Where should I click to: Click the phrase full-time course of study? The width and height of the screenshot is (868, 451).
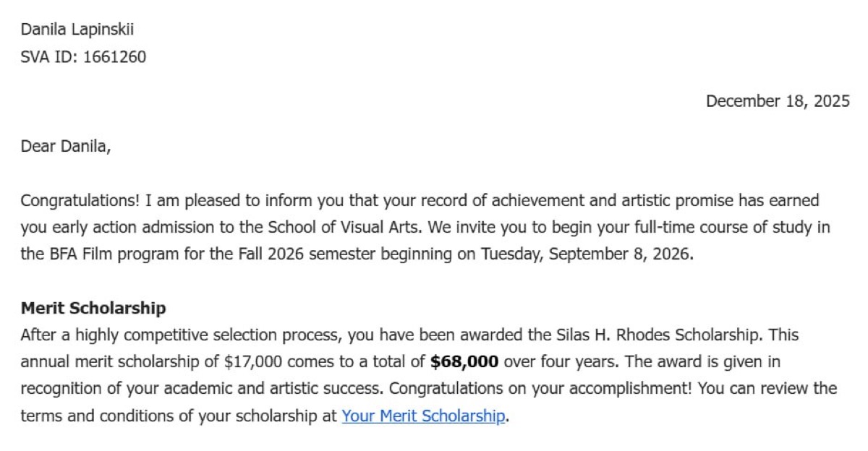pos(734,228)
